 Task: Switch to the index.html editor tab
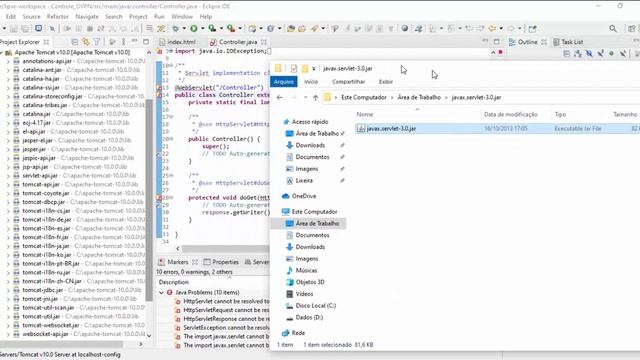pyautogui.click(x=178, y=42)
